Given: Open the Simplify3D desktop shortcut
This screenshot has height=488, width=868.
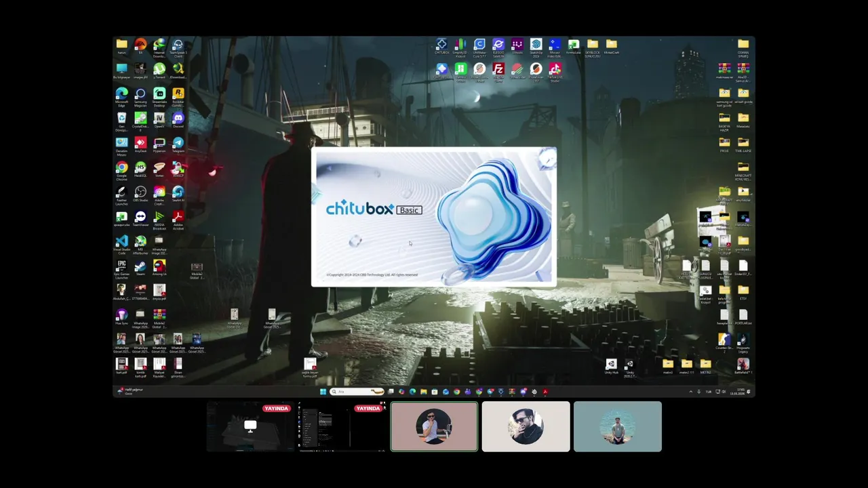Looking at the screenshot, I should pyautogui.click(x=460, y=47).
